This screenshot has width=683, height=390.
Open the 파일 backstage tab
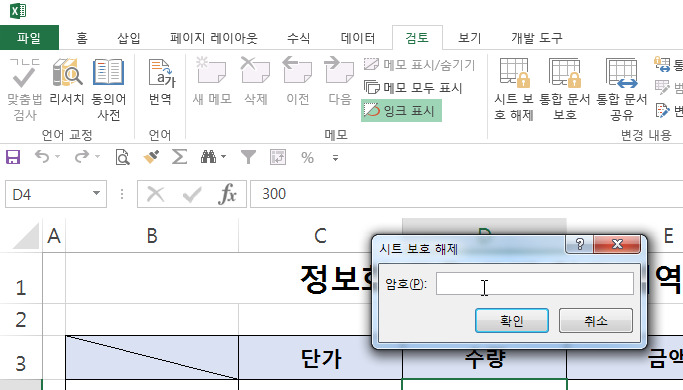pos(29,38)
